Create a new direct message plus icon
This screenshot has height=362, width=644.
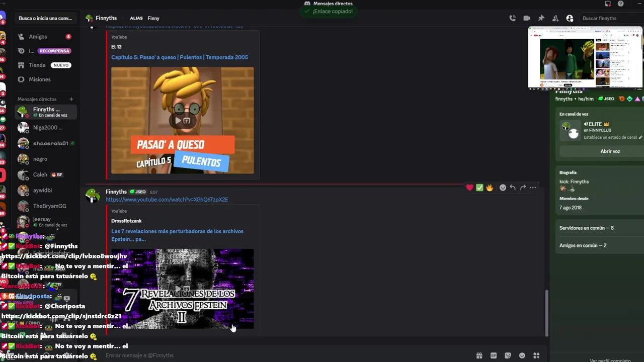click(x=71, y=99)
